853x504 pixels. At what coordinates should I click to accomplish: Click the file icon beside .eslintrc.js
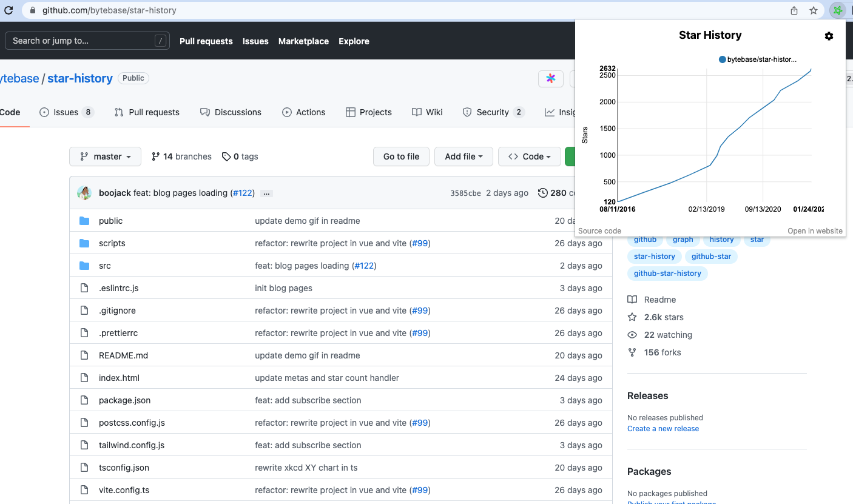pos(84,288)
